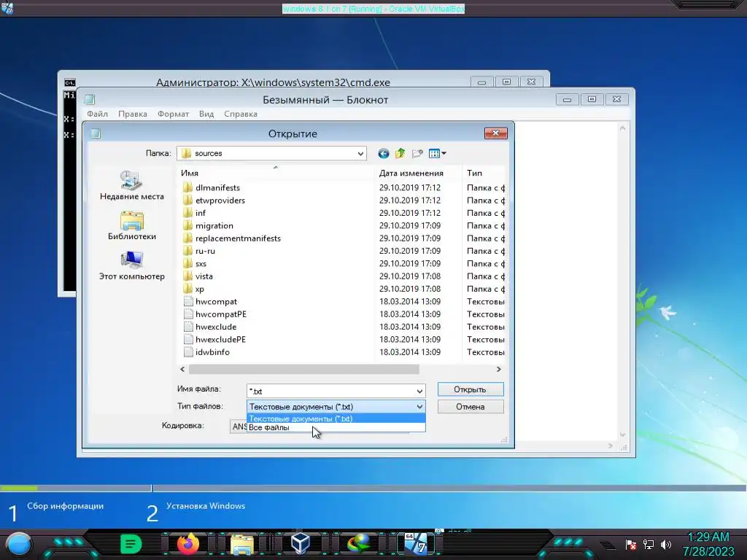The width and height of the screenshot is (747, 560).
Task: Open the file explorer taskbar icon
Action: pyautogui.click(x=242, y=544)
